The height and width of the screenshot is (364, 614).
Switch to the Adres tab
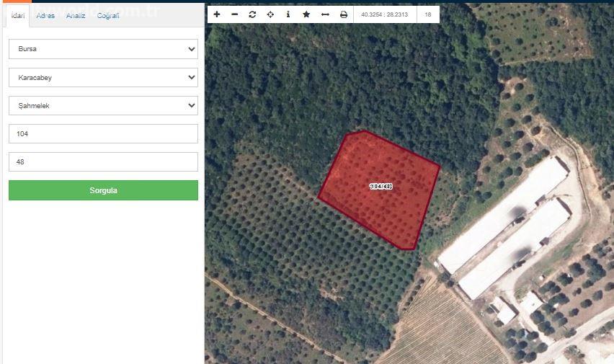coord(45,16)
